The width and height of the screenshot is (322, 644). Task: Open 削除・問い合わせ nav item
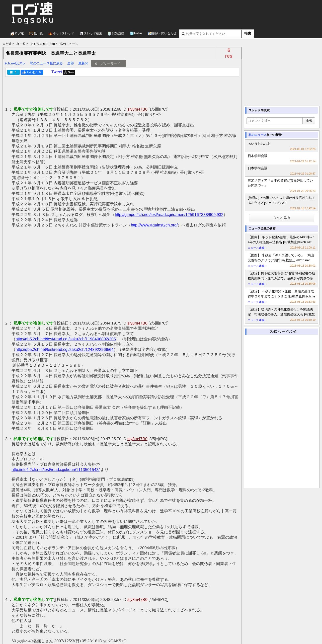coord(162,33)
